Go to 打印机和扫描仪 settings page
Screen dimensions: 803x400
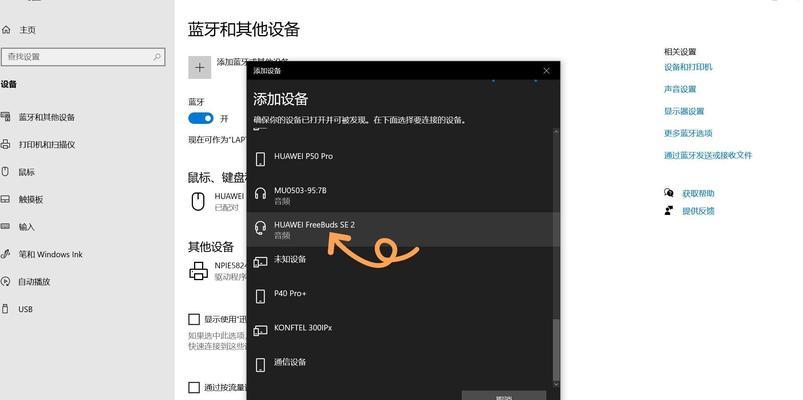tap(47, 144)
